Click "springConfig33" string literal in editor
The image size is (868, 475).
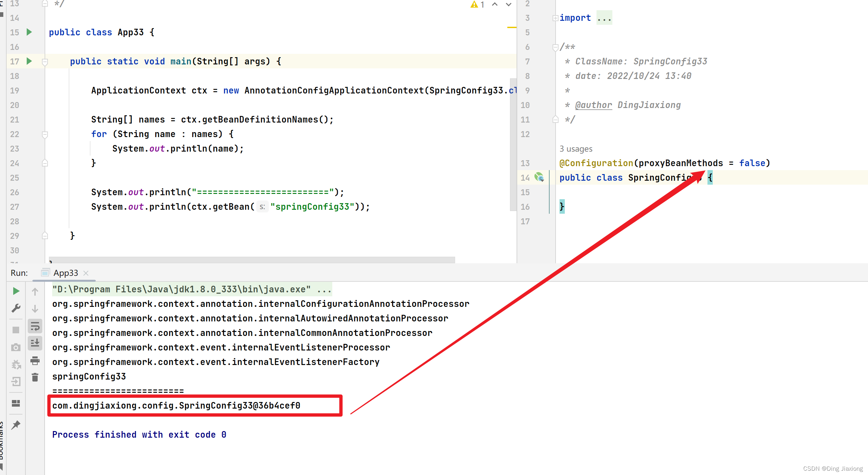tap(312, 207)
